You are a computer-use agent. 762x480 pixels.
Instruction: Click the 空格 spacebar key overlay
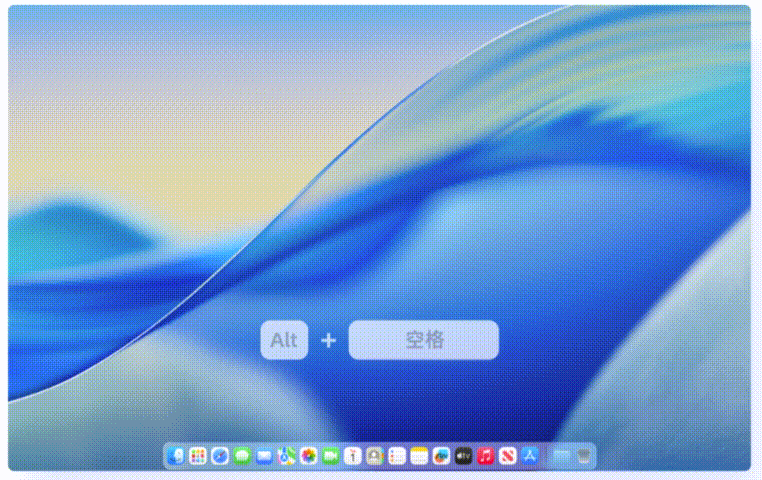point(423,340)
